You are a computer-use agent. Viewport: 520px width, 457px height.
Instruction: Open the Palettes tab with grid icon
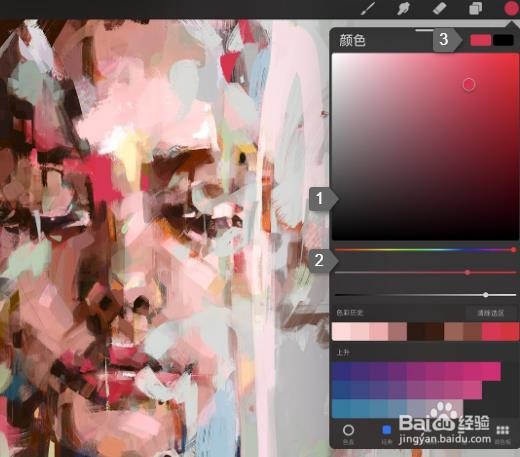503,434
